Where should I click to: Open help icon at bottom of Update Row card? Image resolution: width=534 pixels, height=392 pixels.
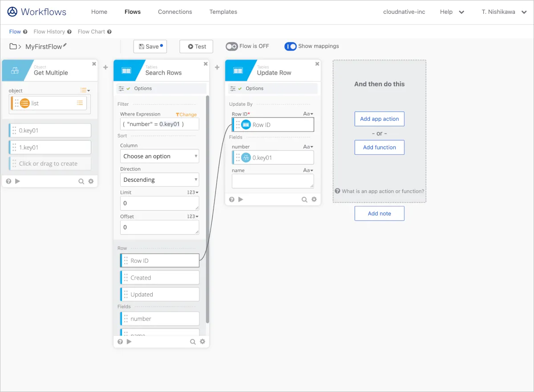[232, 199]
